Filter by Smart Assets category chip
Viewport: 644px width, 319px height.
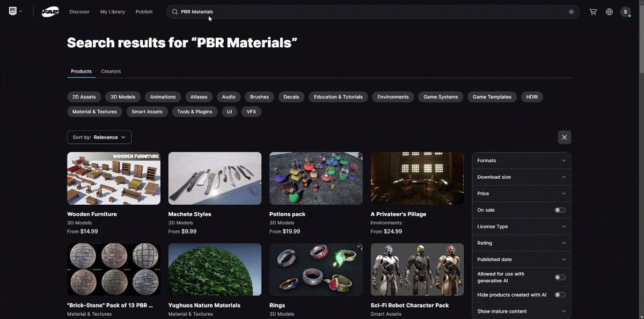(147, 112)
